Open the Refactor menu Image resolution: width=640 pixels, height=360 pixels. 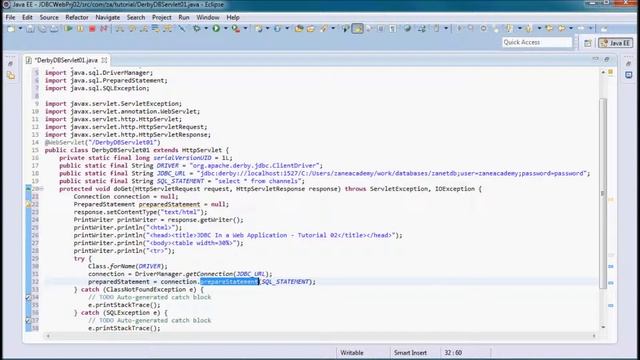pos(77,17)
